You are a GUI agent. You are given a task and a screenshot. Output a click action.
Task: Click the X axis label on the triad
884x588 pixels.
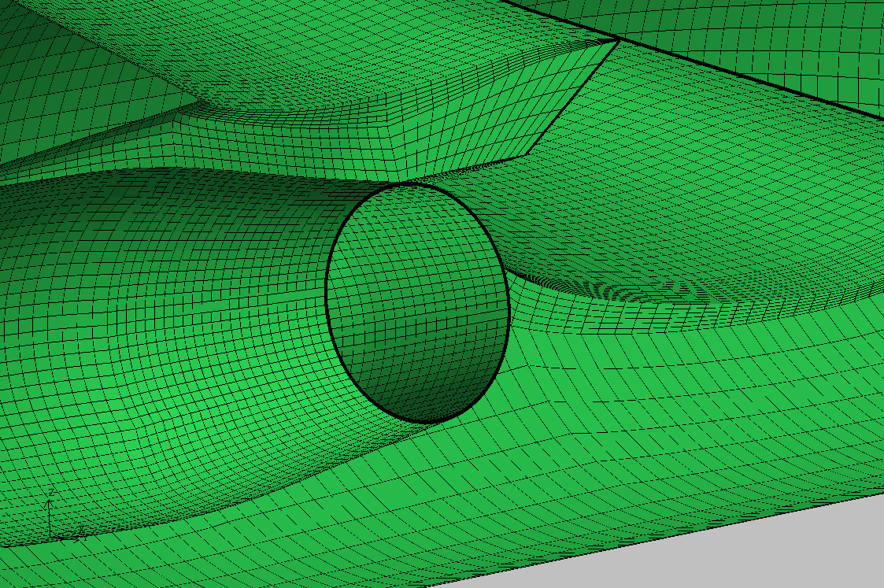tap(80, 529)
